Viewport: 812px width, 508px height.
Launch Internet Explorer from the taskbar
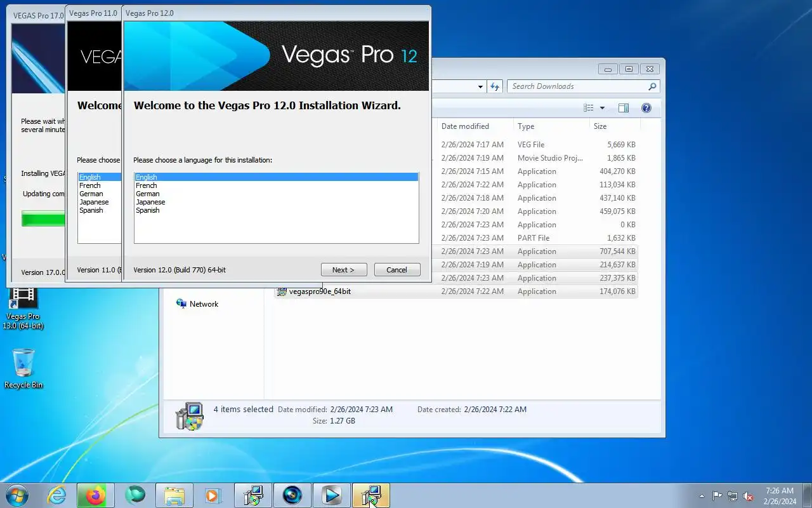tap(57, 495)
